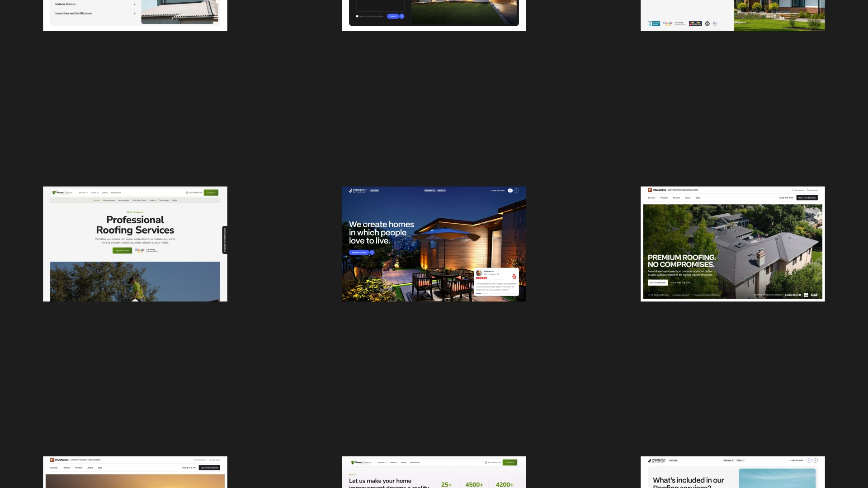Select How it works in First Choice sub-navigation

click(x=124, y=200)
